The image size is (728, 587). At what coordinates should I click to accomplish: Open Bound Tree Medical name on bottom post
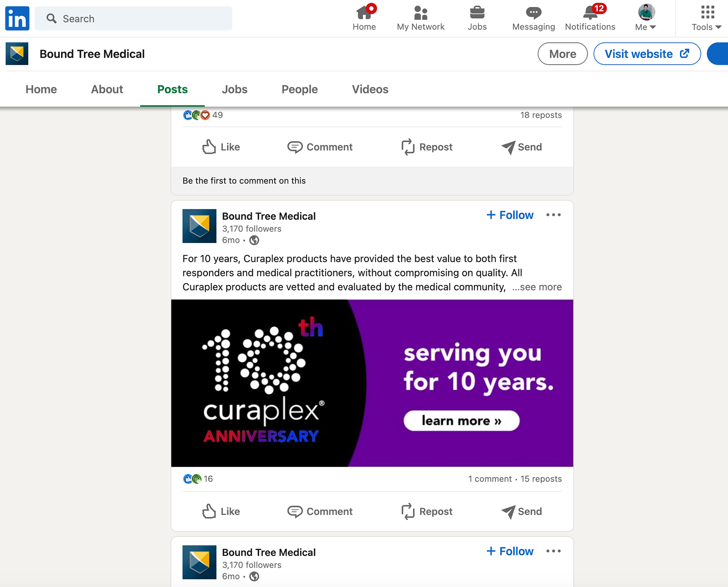pos(269,552)
